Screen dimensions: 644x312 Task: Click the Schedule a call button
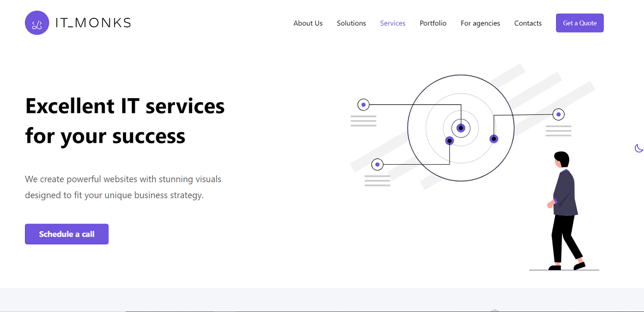67,234
